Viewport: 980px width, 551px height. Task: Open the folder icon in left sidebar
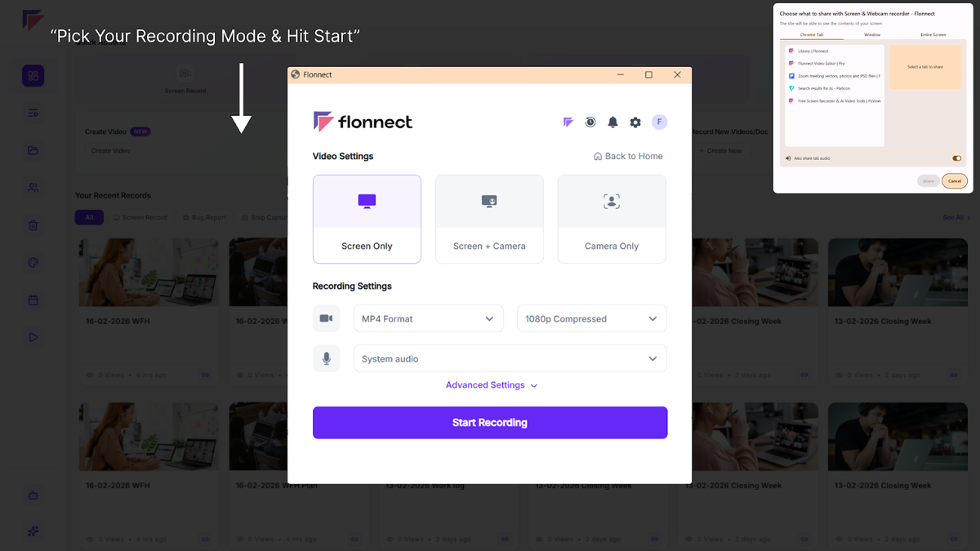click(33, 150)
